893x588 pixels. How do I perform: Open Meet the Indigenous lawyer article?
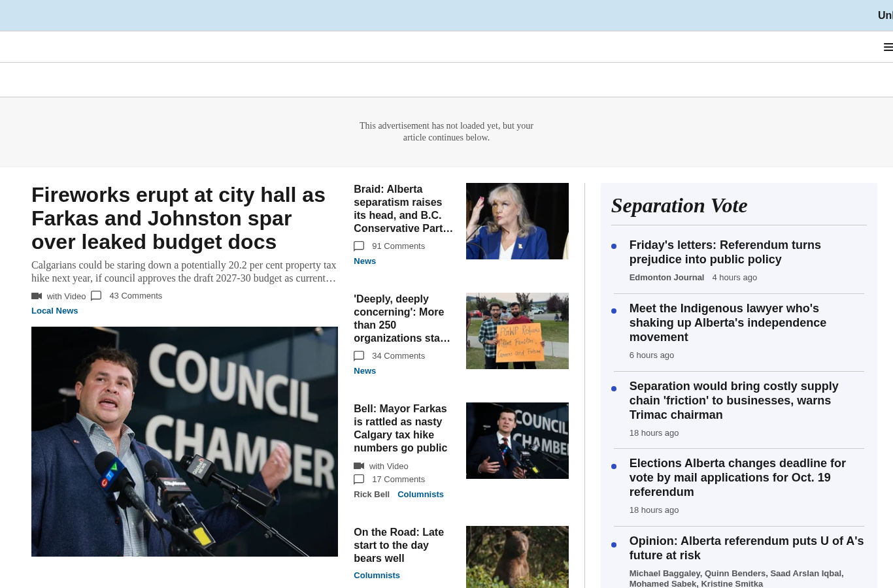tap(728, 323)
